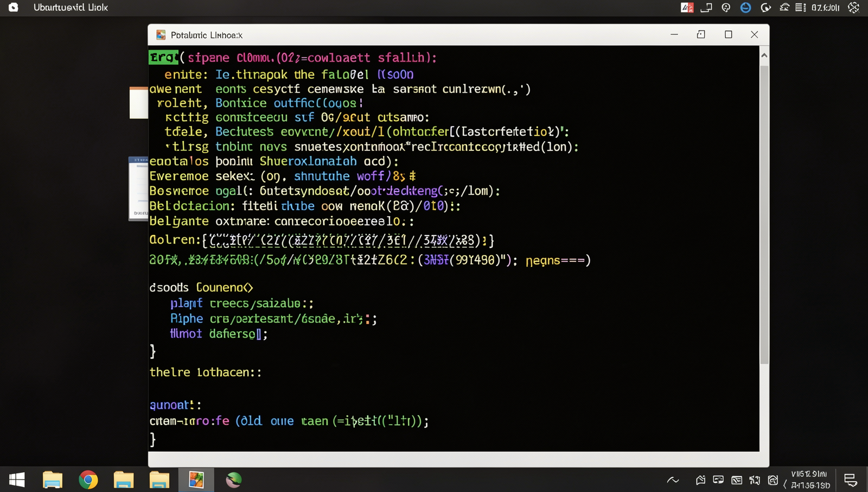The height and width of the screenshot is (492, 868).
Task: Open the second folder icon next to Chrome
Action: pos(124,480)
